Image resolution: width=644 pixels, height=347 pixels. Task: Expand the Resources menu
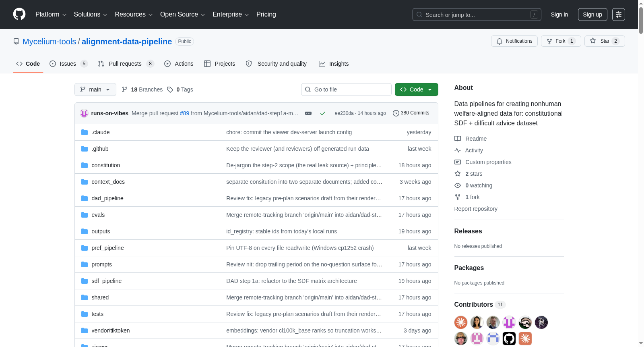(134, 15)
